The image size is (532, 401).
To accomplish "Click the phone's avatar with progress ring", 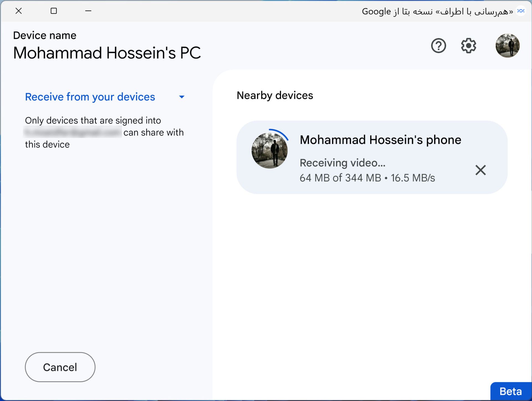I will point(270,150).
